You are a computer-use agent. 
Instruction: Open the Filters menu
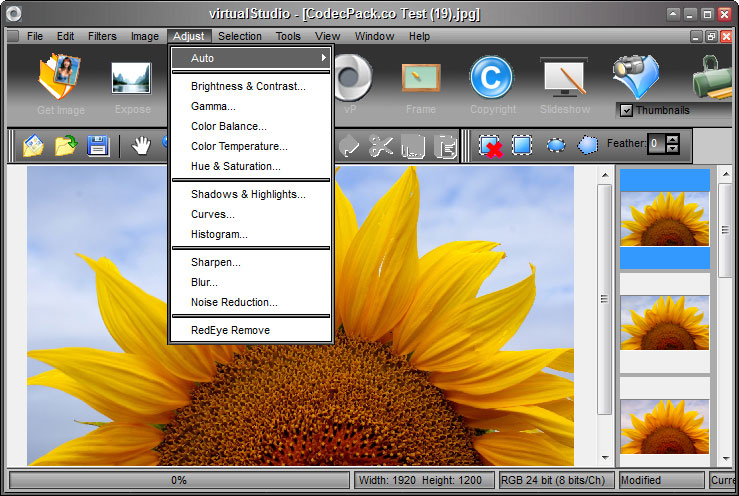tap(102, 36)
